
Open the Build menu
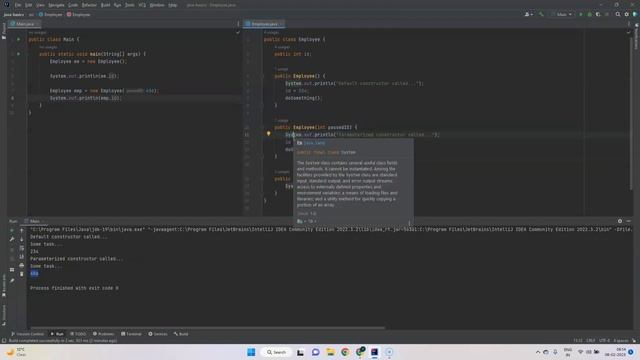click(105, 5)
